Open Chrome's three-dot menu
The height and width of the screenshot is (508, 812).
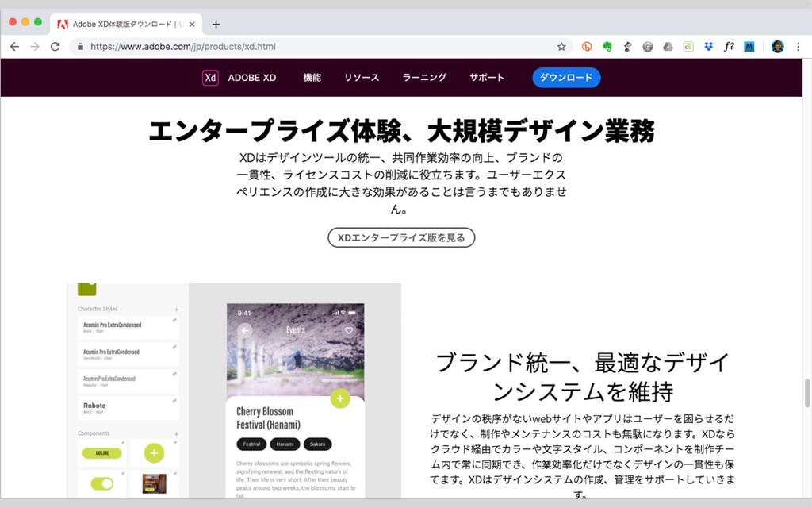click(x=798, y=47)
